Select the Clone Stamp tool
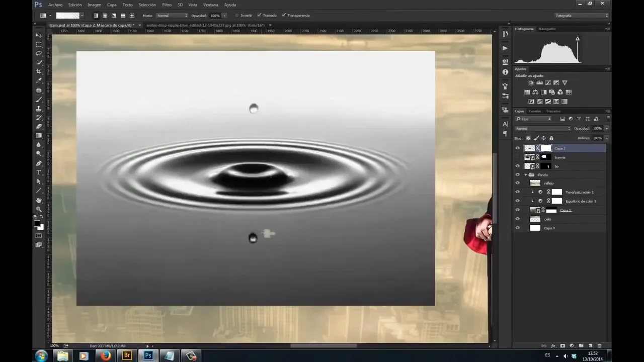This screenshot has height=362, width=644. click(x=39, y=109)
